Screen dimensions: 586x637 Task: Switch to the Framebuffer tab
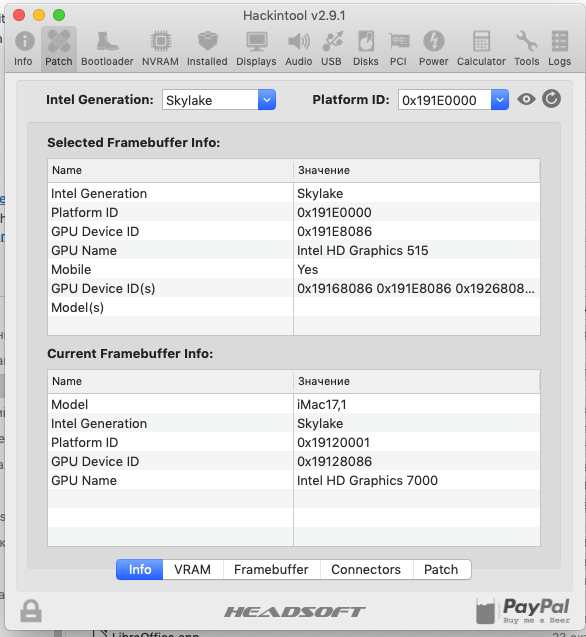[x=271, y=570]
